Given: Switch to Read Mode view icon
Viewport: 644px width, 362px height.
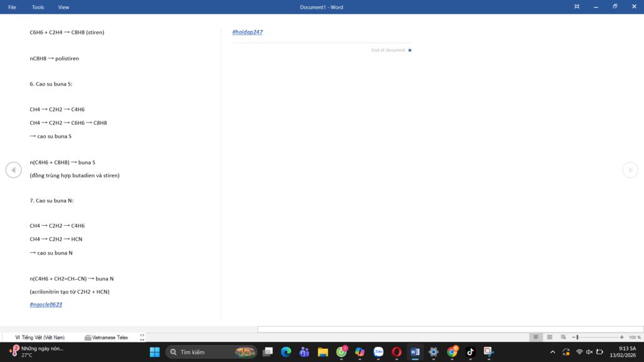Looking at the screenshot, I should tap(536, 337).
